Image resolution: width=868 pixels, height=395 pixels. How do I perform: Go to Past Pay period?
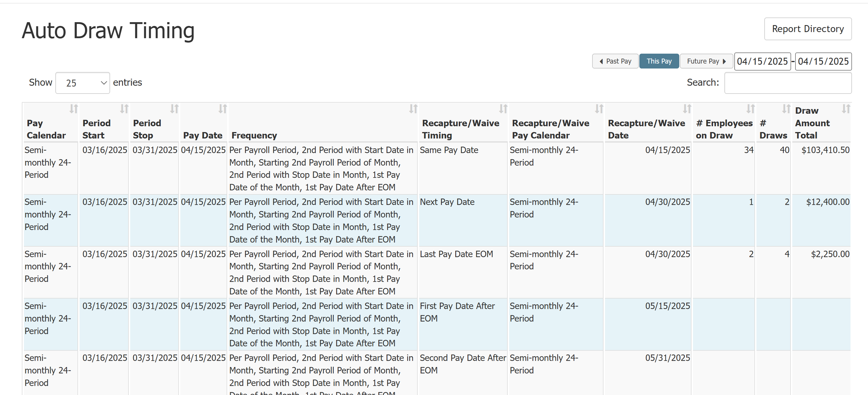click(x=615, y=62)
